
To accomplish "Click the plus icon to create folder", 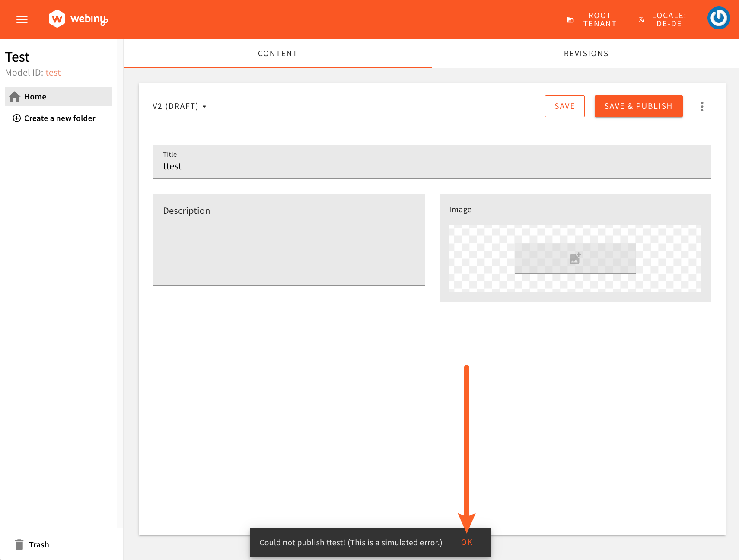I will [16, 118].
